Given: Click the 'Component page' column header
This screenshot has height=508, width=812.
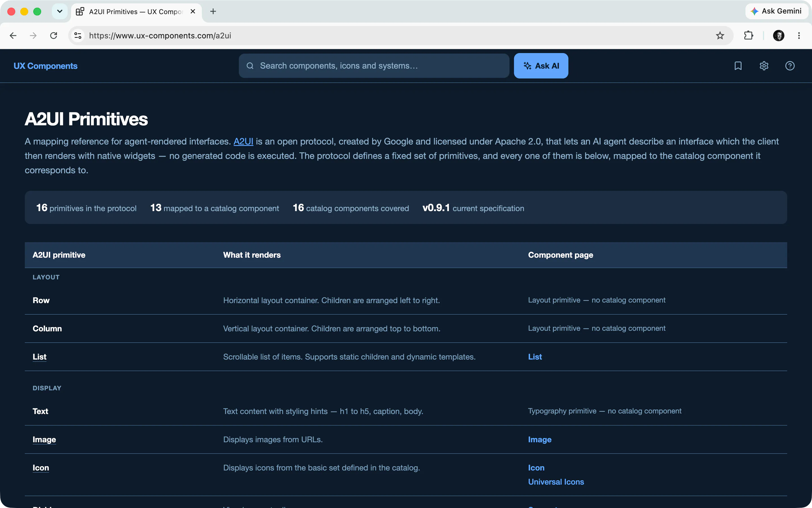Looking at the screenshot, I should pyautogui.click(x=560, y=255).
